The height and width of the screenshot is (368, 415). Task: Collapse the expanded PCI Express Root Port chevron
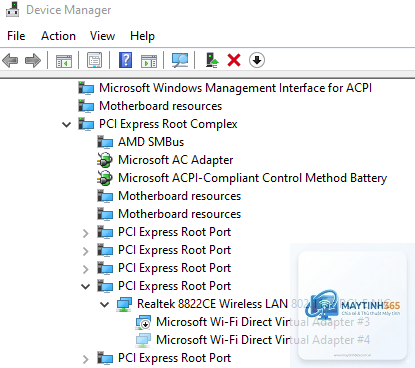click(86, 287)
